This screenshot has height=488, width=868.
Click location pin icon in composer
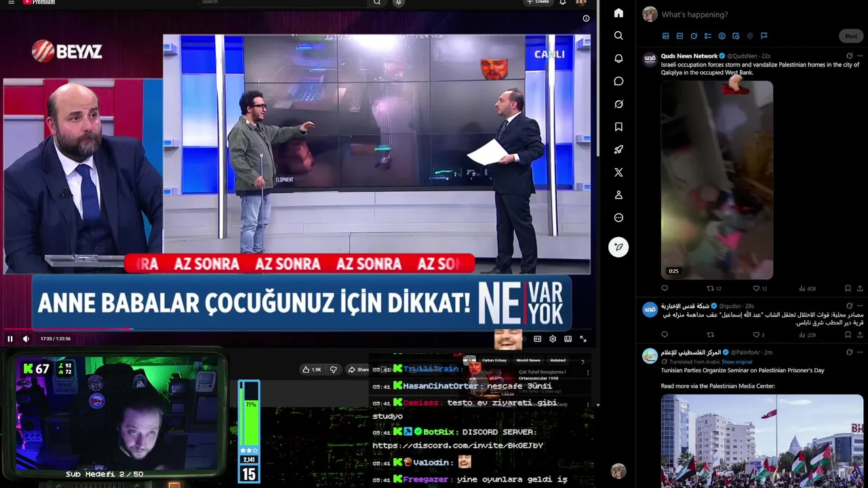click(x=750, y=36)
